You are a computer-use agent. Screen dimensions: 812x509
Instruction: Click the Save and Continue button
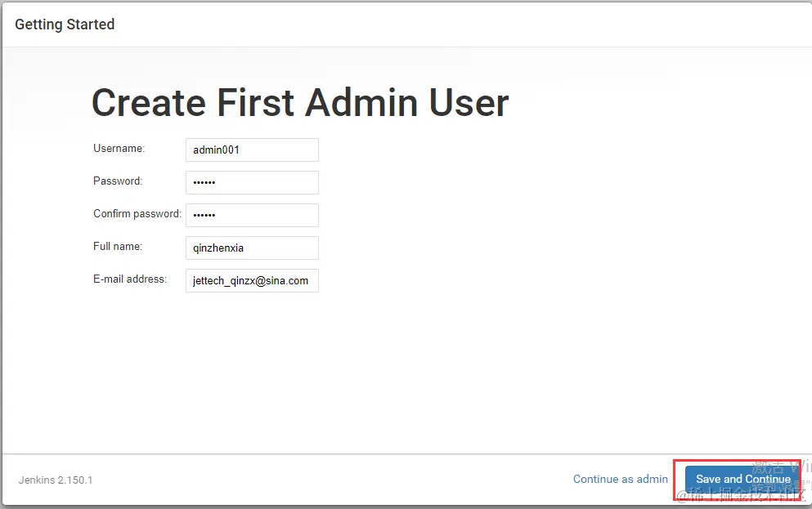pos(743,480)
